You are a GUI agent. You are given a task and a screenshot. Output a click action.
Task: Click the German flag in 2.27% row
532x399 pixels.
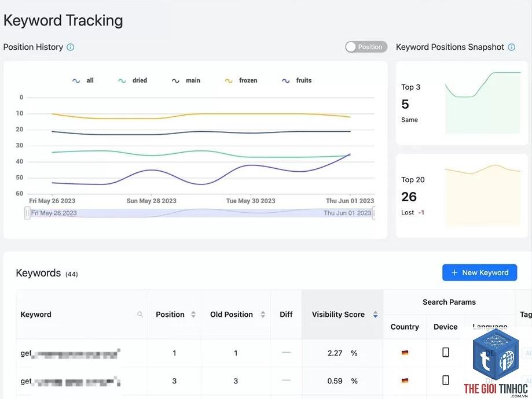(405, 353)
